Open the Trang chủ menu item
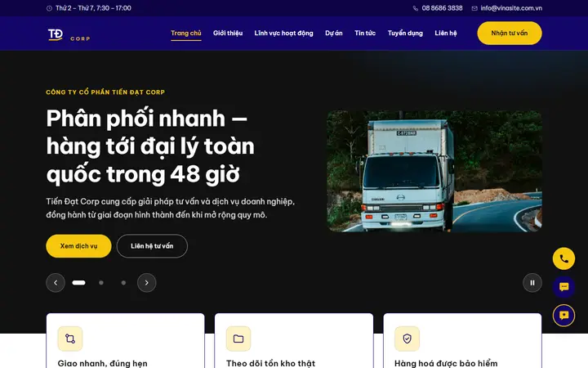Viewport: 588px width, 368px height. (x=186, y=33)
